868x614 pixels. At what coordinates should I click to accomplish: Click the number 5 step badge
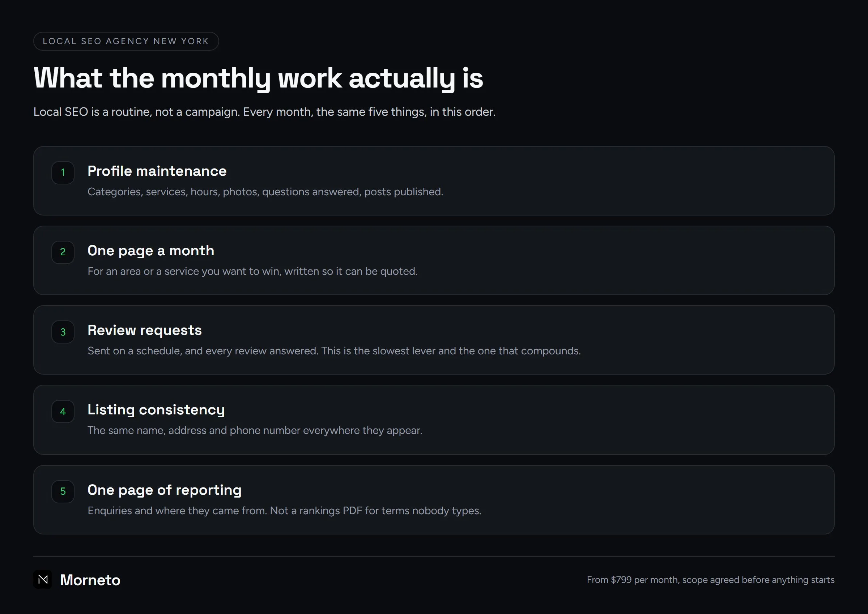click(63, 491)
